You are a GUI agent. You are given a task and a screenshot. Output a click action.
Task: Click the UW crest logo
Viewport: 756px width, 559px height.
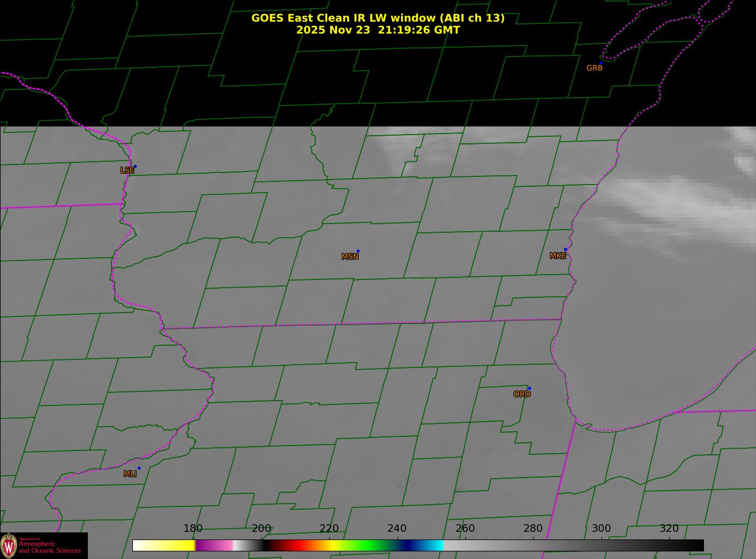coord(9,545)
